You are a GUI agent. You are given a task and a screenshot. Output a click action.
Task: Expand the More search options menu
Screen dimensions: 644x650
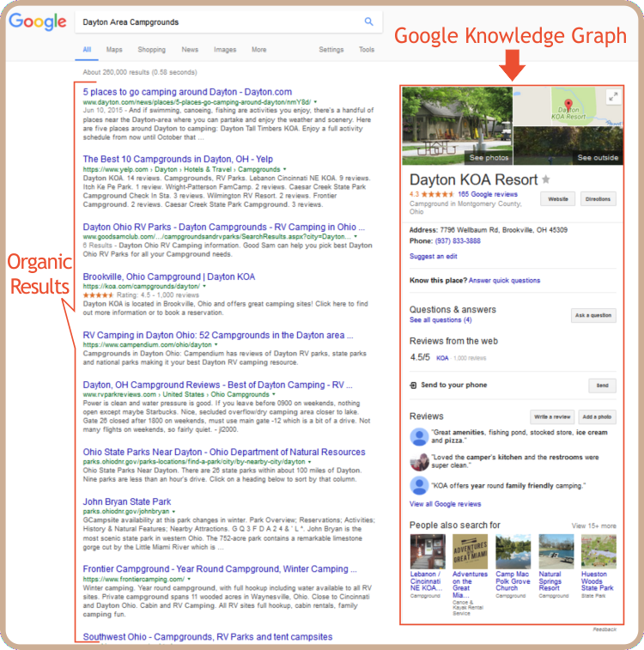coord(258,50)
